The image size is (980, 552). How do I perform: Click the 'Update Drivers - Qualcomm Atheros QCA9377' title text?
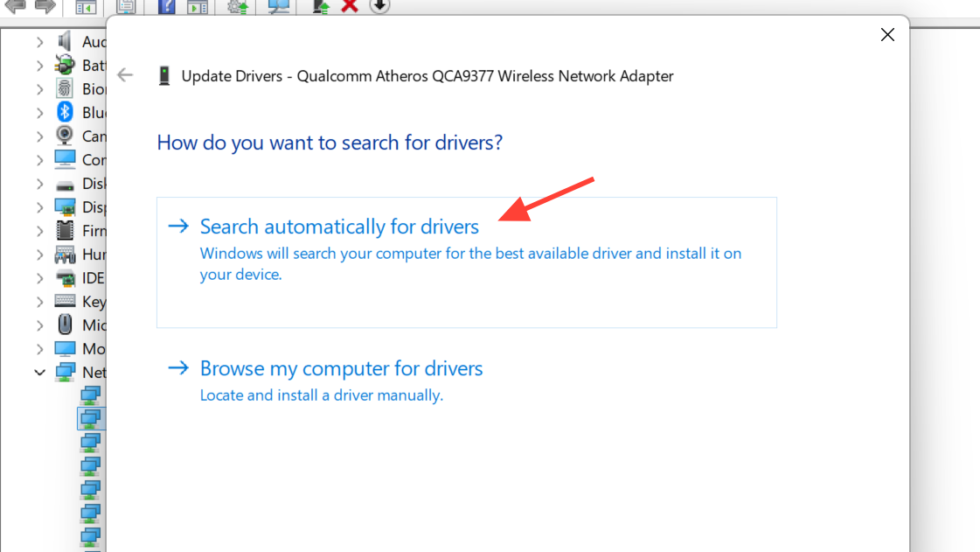click(x=427, y=75)
